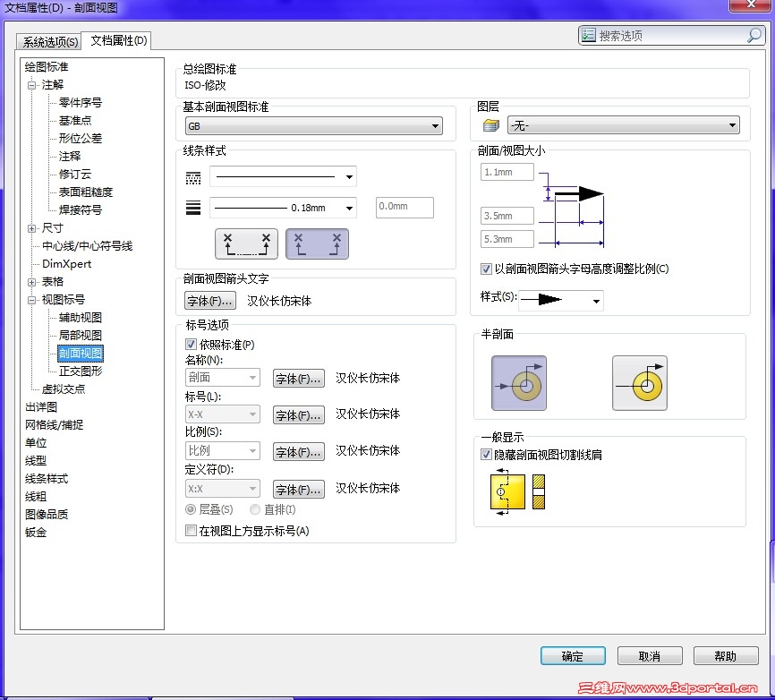Screen dimensions: 775x700
Task: Click 字体 button beside 名称 field
Action: click(x=299, y=379)
